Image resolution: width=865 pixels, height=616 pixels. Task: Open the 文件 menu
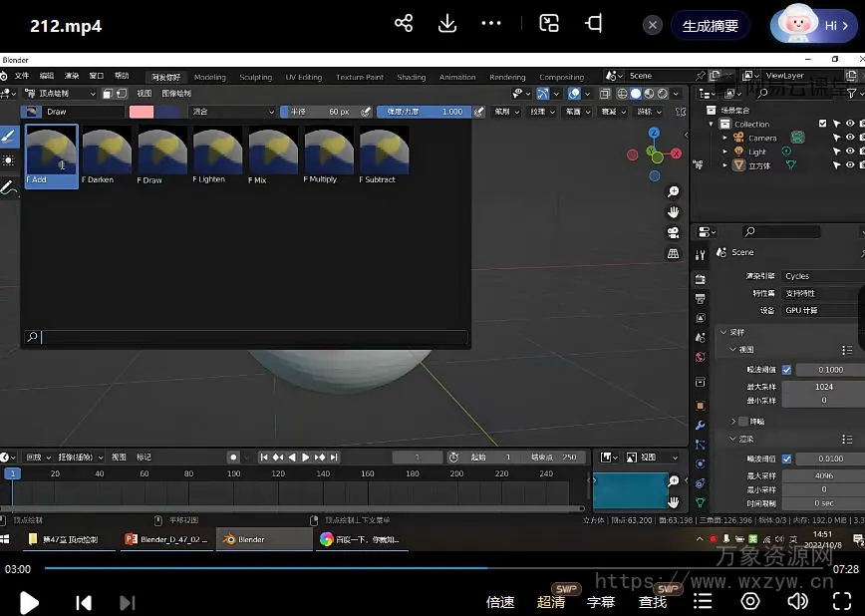point(21,76)
